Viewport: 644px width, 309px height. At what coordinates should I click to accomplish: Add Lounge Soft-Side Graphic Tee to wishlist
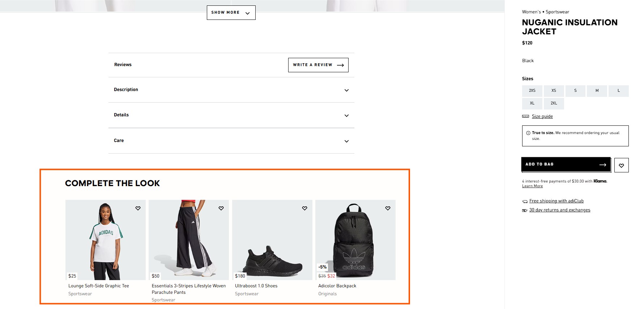pyautogui.click(x=138, y=208)
